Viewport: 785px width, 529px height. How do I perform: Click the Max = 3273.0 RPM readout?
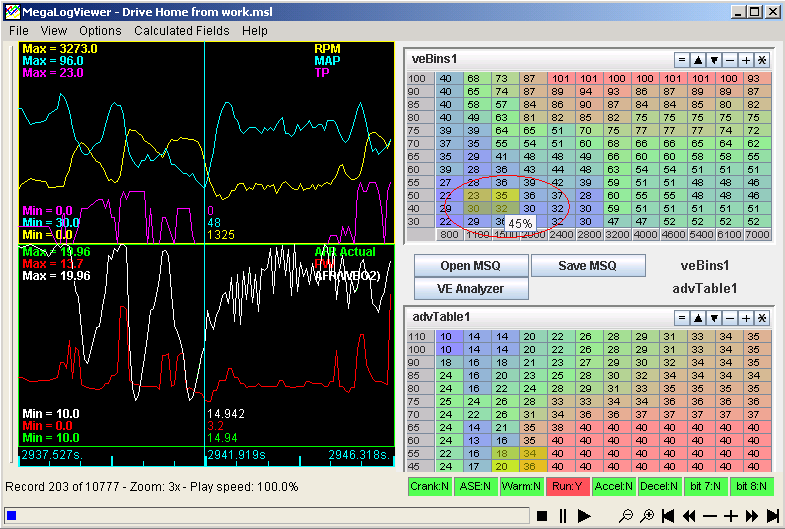click(60, 49)
